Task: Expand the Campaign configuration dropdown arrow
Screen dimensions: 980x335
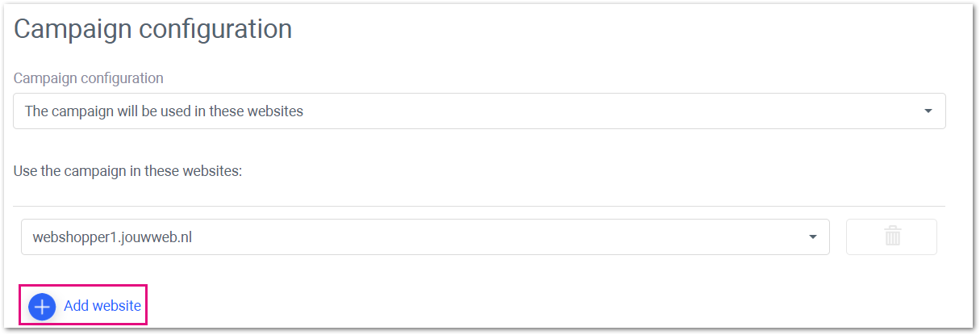Action: coord(928,111)
